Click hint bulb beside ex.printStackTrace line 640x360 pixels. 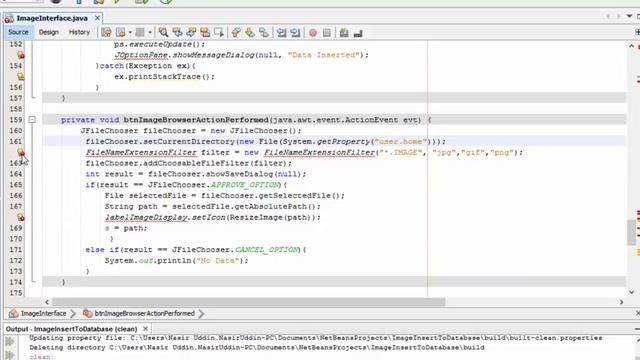[20, 76]
